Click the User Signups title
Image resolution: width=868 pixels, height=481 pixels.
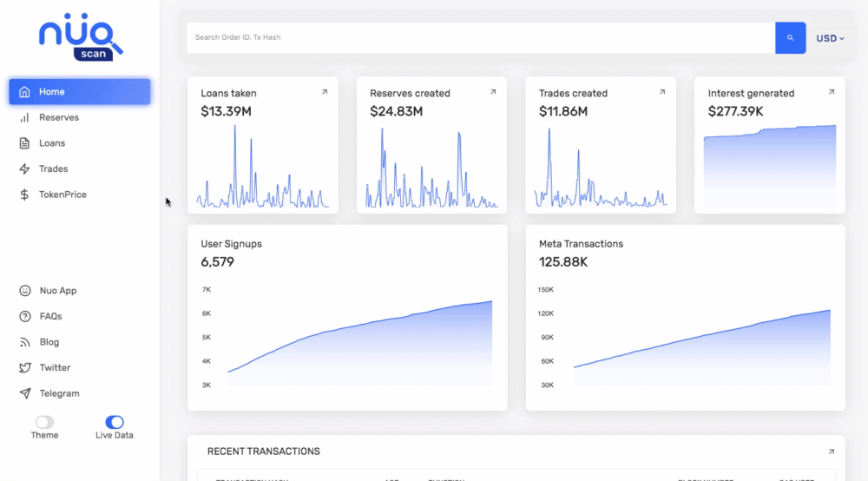pyautogui.click(x=232, y=244)
